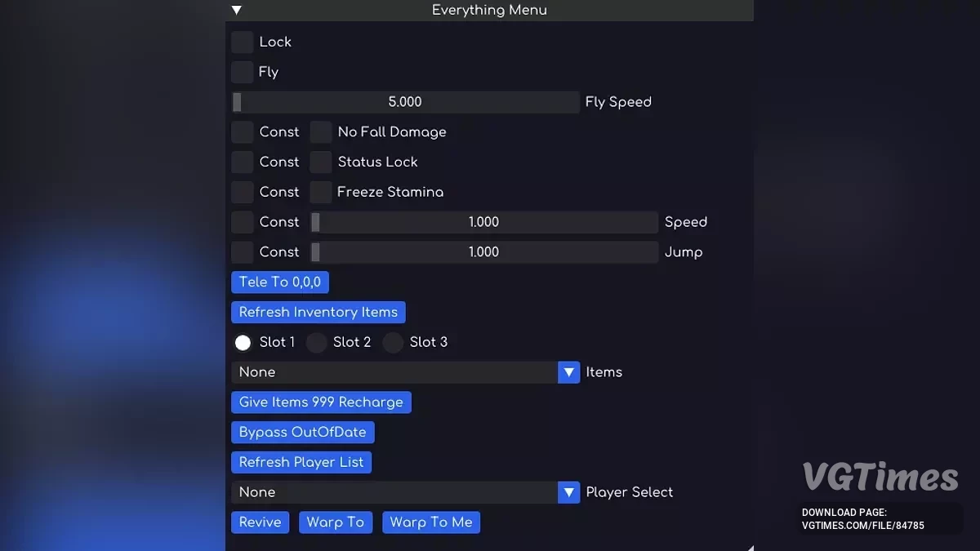980x551 pixels.
Task: Toggle the Fly checkbox
Action: pyautogui.click(x=243, y=72)
